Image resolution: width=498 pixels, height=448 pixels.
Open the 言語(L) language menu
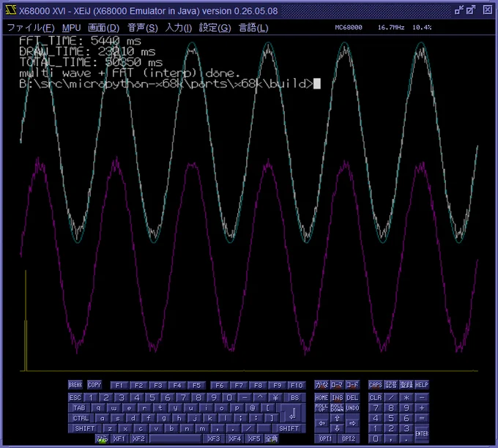click(253, 28)
